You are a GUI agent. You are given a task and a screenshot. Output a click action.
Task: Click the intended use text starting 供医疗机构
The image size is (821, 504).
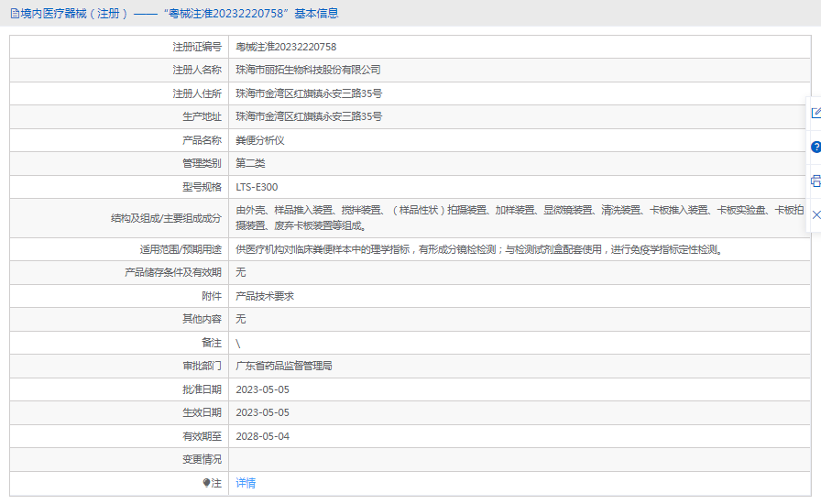[479, 249]
